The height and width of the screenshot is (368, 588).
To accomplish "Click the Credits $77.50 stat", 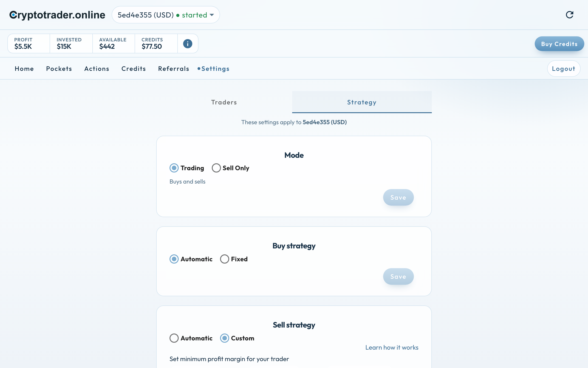I will [x=156, y=43].
